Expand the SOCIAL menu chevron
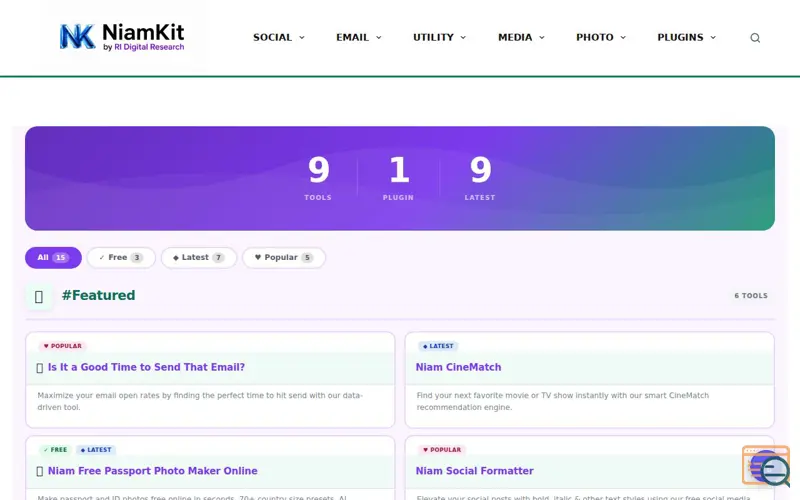 [x=302, y=37]
